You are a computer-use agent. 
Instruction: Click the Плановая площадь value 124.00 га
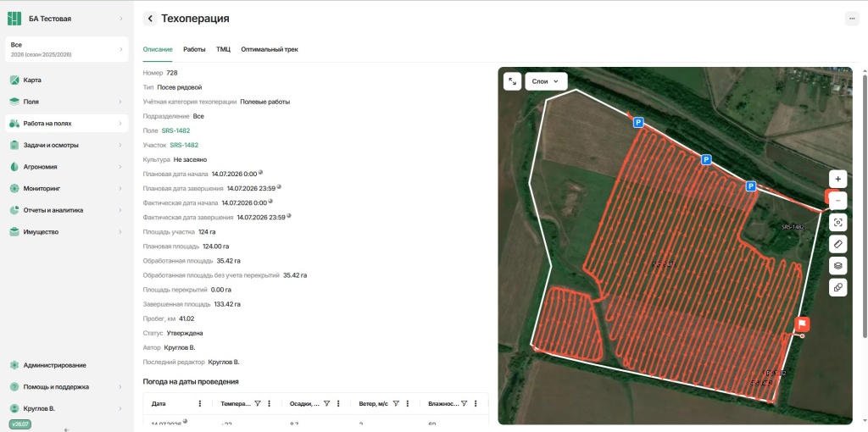tap(216, 246)
